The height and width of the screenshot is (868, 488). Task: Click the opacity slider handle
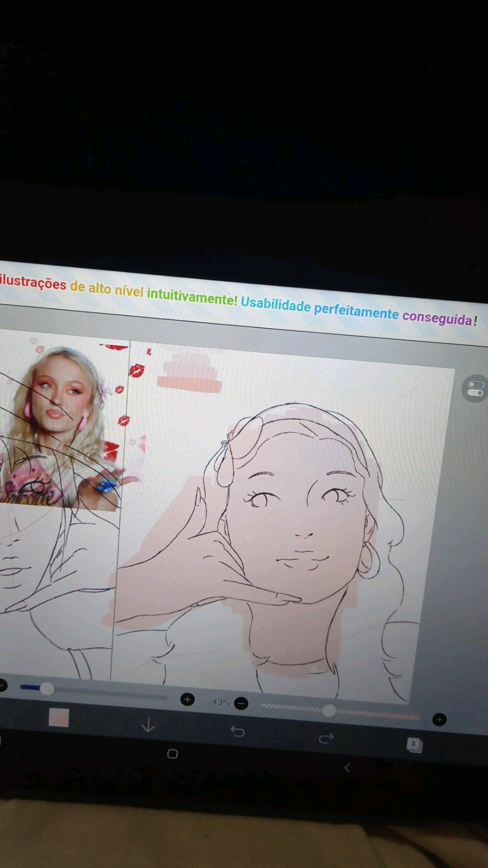click(329, 711)
